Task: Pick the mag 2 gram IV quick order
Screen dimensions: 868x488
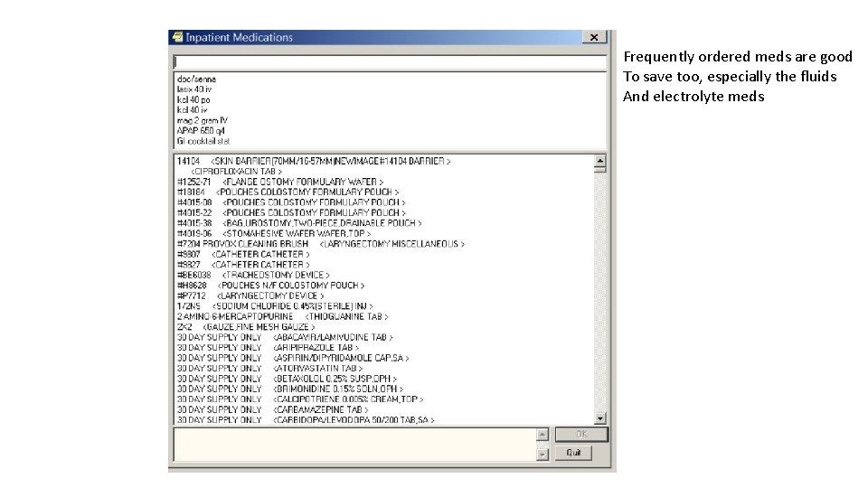Action: tap(203, 120)
